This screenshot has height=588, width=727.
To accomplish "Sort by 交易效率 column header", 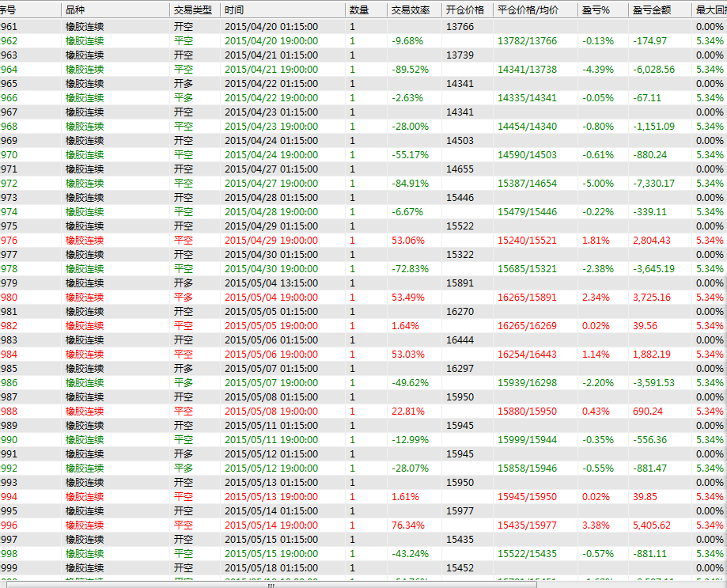I will (x=410, y=9).
